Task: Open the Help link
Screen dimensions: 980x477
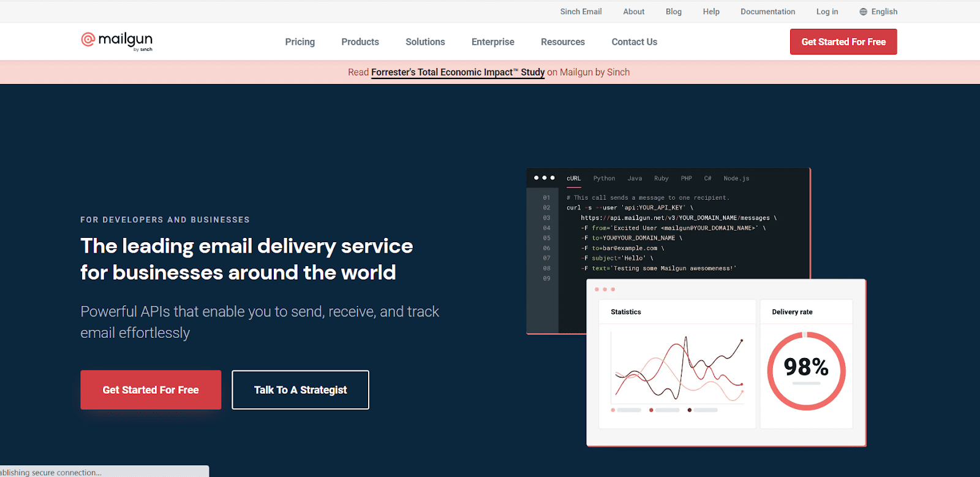Action: click(x=711, y=12)
